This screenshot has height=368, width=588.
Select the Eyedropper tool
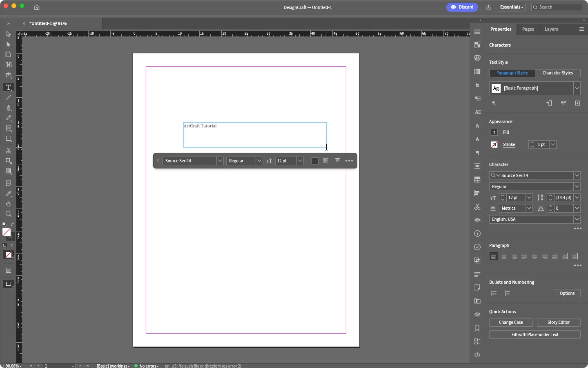(x=9, y=194)
